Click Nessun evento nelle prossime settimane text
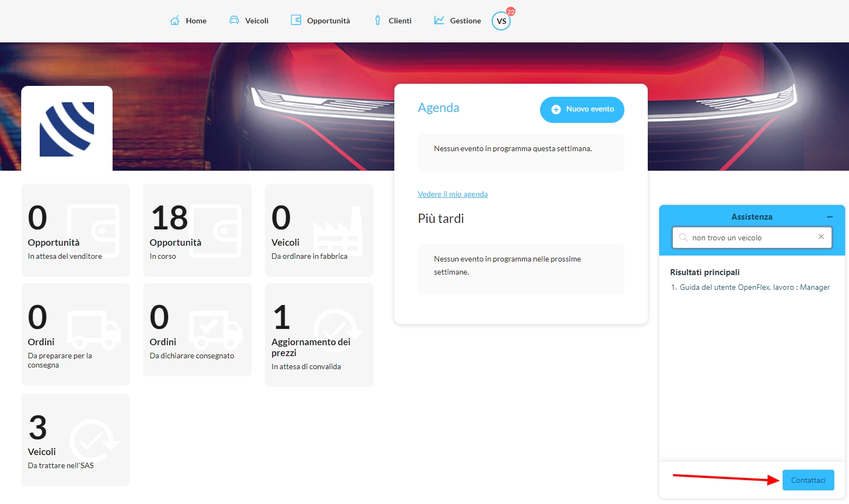 pyautogui.click(x=507, y=265)
